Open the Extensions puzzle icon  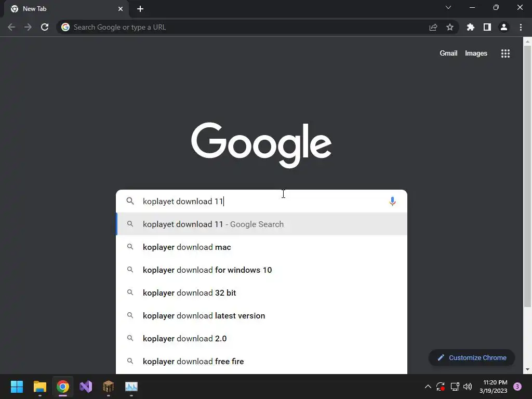coord(471,27)
